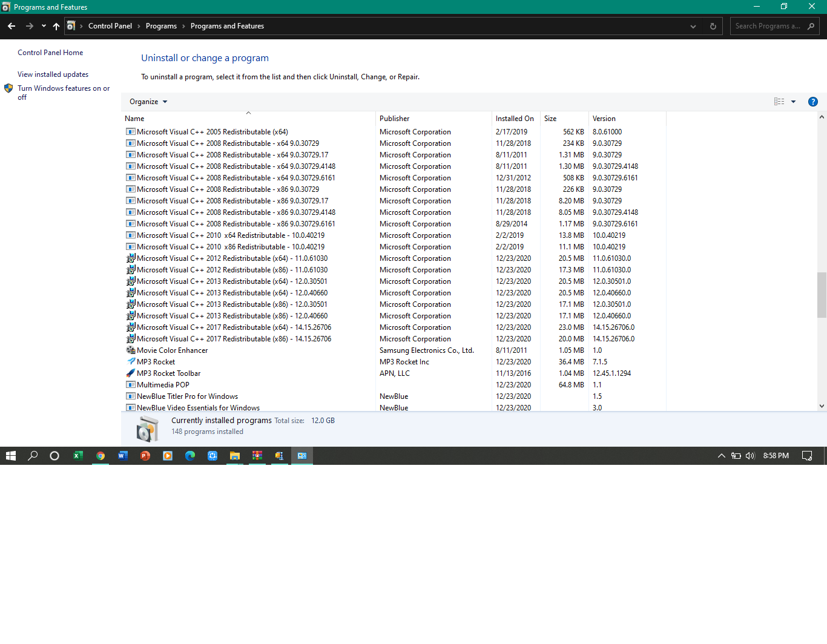Click the MP3 Rocket program icon
827x644 pixels.
pyautogui.click(x=130, y=361)
